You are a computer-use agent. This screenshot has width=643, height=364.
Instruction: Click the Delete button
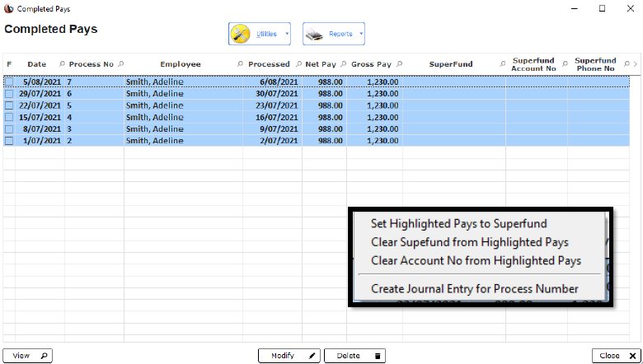pyautogui.click(x=354, y=356)
